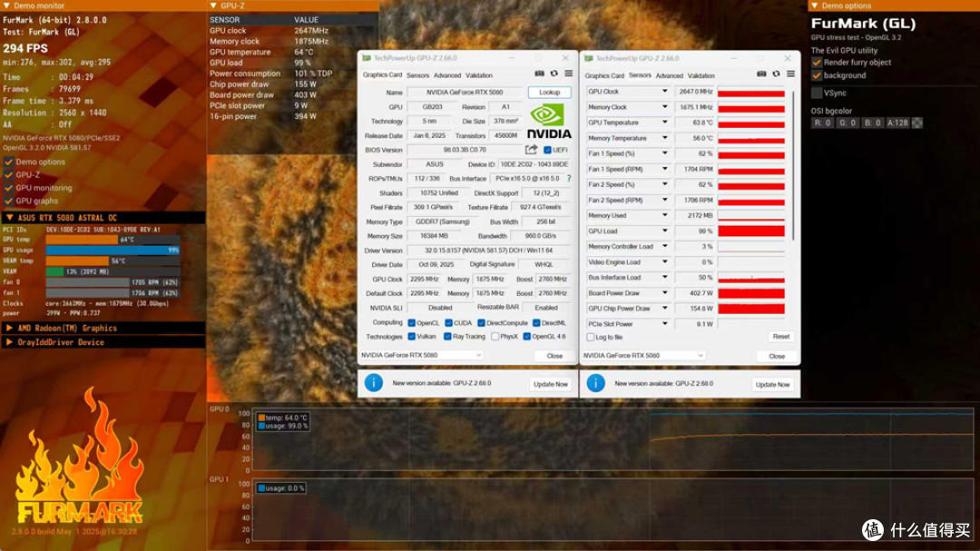
Task: Switch to Validation tab in right GPU-Z window
Action: [701, 75]
